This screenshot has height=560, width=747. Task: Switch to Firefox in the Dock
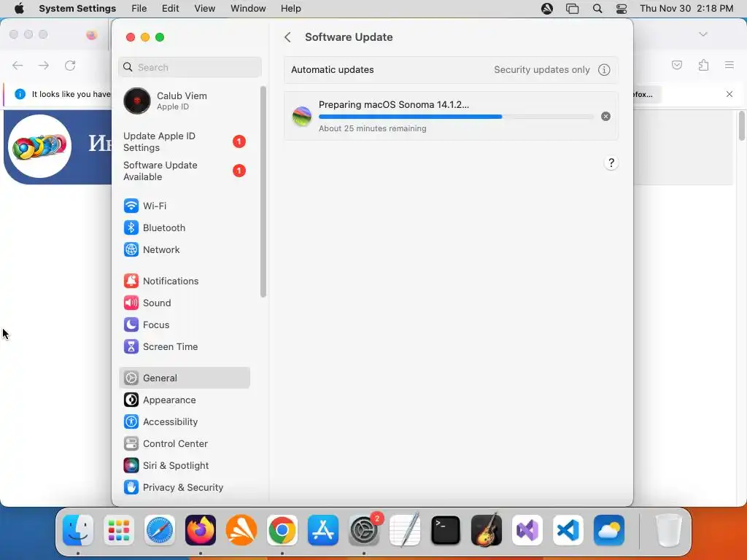[x=201, y=530]
